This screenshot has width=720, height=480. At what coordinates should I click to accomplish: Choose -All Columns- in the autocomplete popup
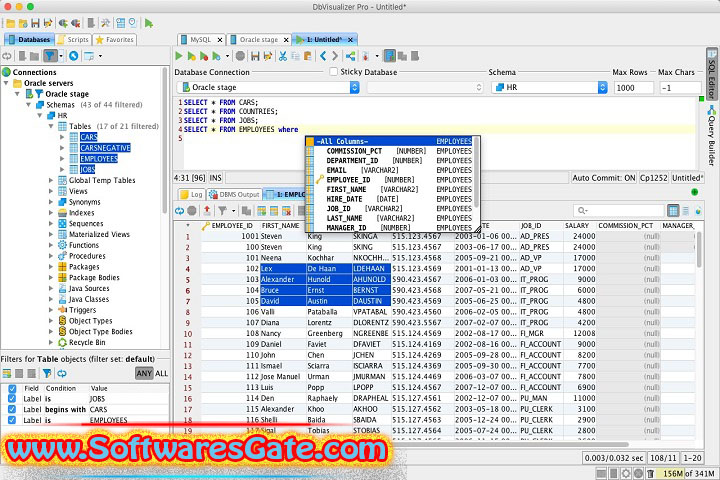click(389, 141)
